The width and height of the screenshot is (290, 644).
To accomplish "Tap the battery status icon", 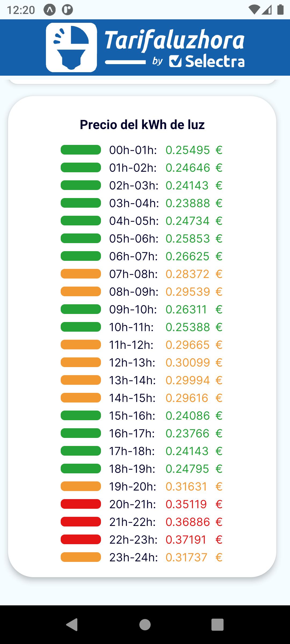I will coord(280,10).
